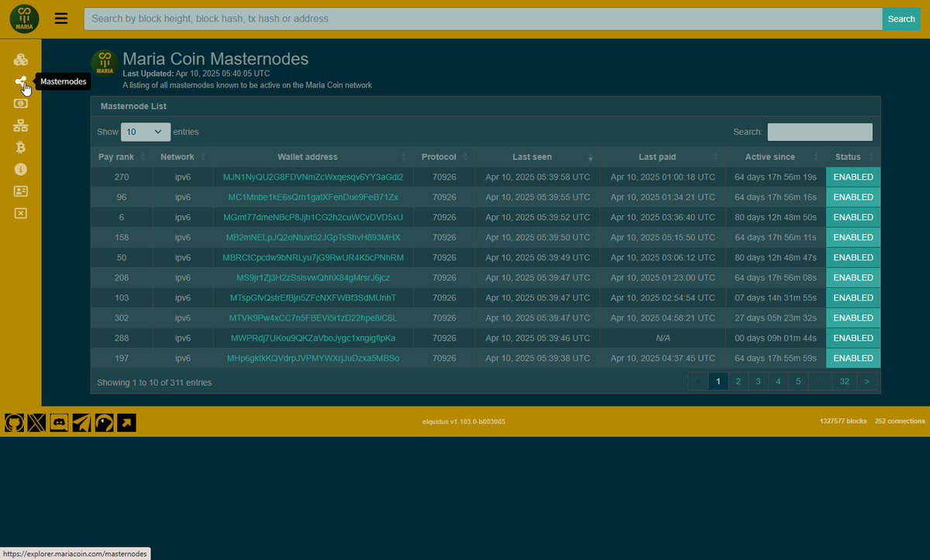Viewport: 930px width, 560px height.
Task: Open wallet address MGmt77dmeNBcP8Jjh1CG2h2cuWCvDVD5xU
Action: [x=313, y=217]
